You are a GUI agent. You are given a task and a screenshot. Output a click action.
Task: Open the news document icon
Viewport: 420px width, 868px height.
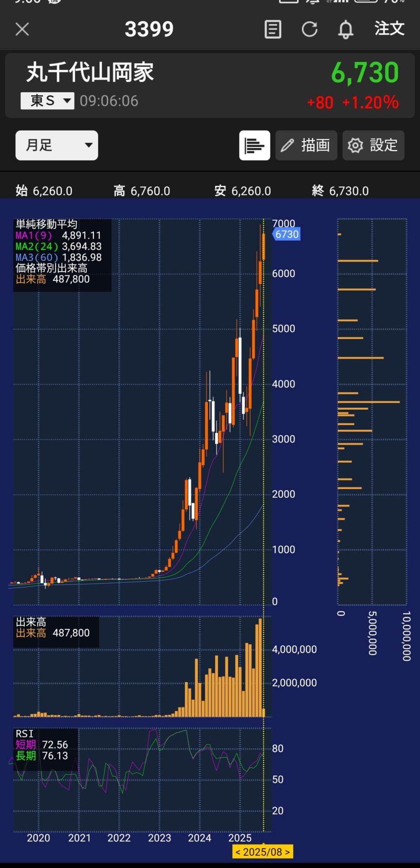coord(273,29)
